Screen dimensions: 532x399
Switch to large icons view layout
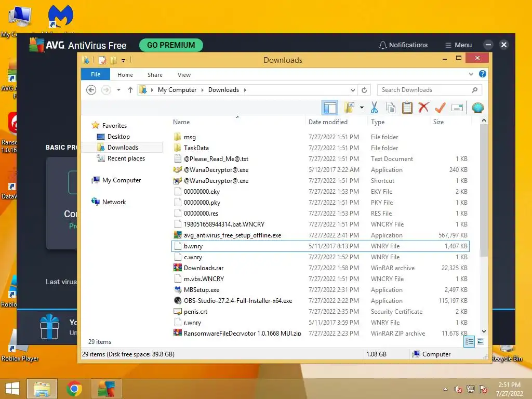pyautogui.click(x=481, y=342)
